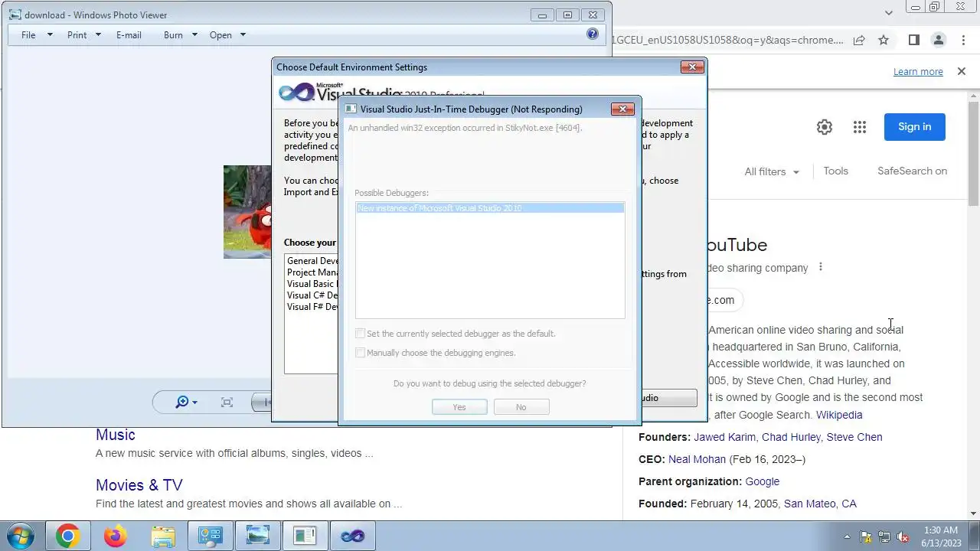The width and height of the screenshot is (980, 551).
Task: Click the taskbar clock showing 1:30 AM
Action: 941,536
